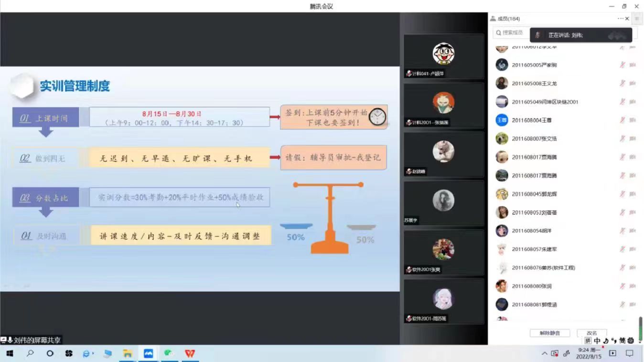Click the muted microphone icon for 2011608004王蓉
The image size is (644, 362).
pyautogui.click(x=622, y=120)
